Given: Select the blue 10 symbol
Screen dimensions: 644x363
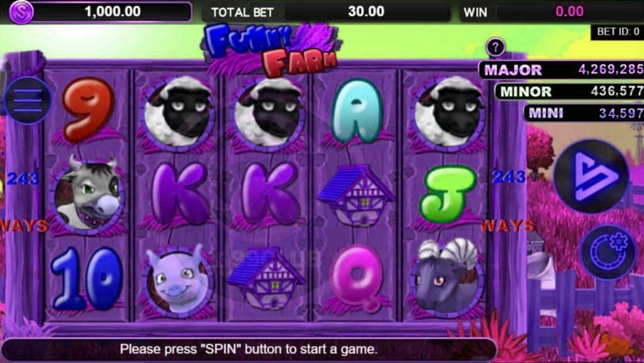Looking at the screenshot, I should 87,279.
